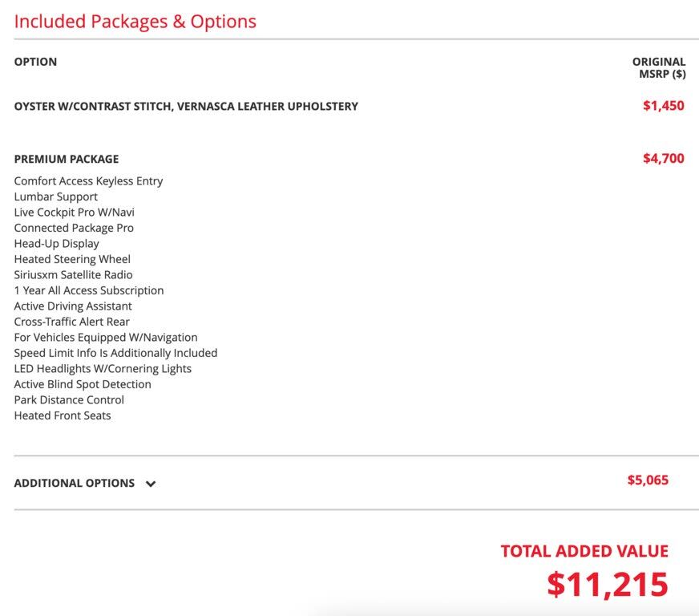Select the LED Headlights W/Cornering Lights item
The width and height of the screenshot is (699, 616).
point(103,368)
